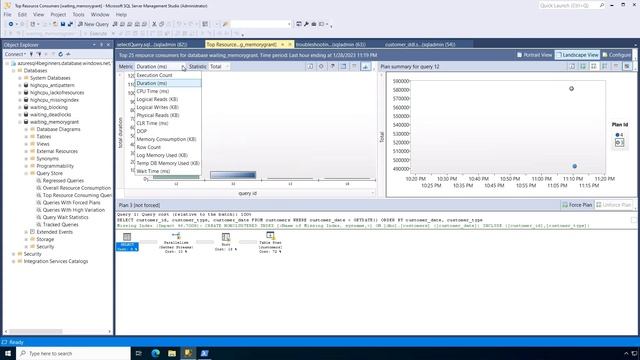
Task: Click the Refresh icon in Object Explorer toolbar
Action: 60,54
